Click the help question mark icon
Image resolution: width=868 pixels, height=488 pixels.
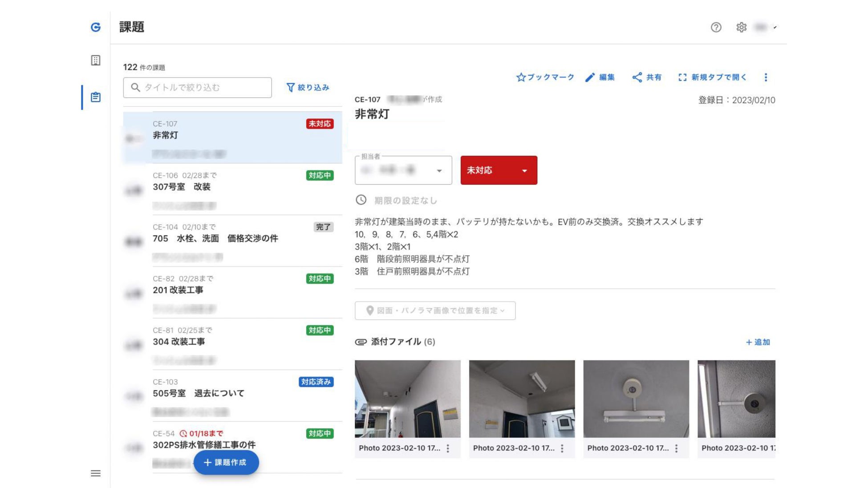pos(715,27)
